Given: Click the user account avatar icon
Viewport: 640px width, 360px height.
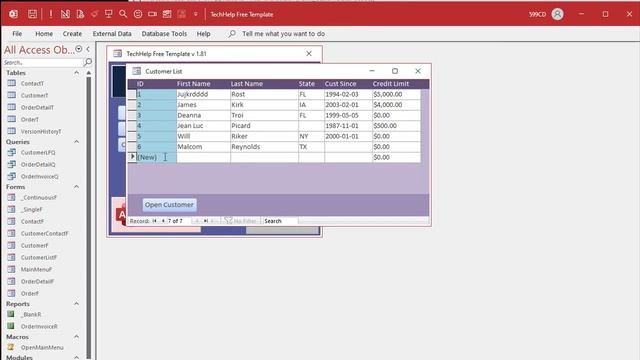Looking at the screenshot, I should point(558,14).
